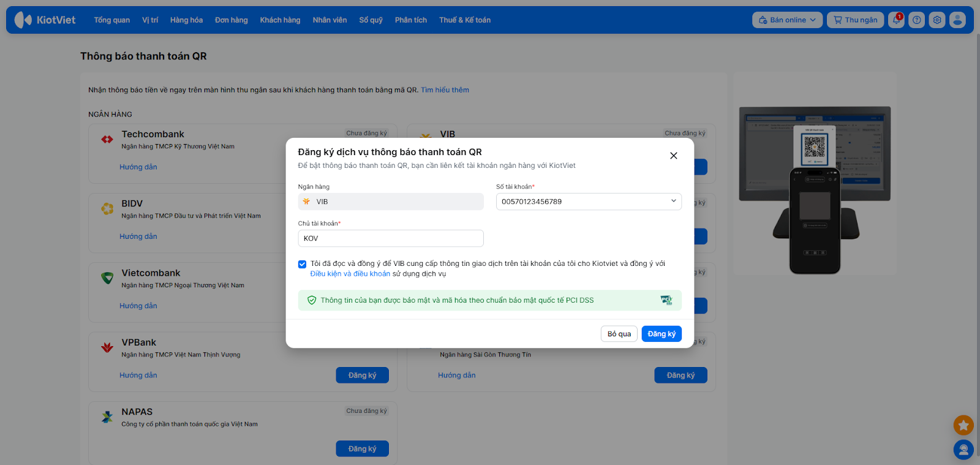Click the Vietcombank logo icon
This screenshot has height=465, width=980.
pyautogui.click(x=107, y=278)
